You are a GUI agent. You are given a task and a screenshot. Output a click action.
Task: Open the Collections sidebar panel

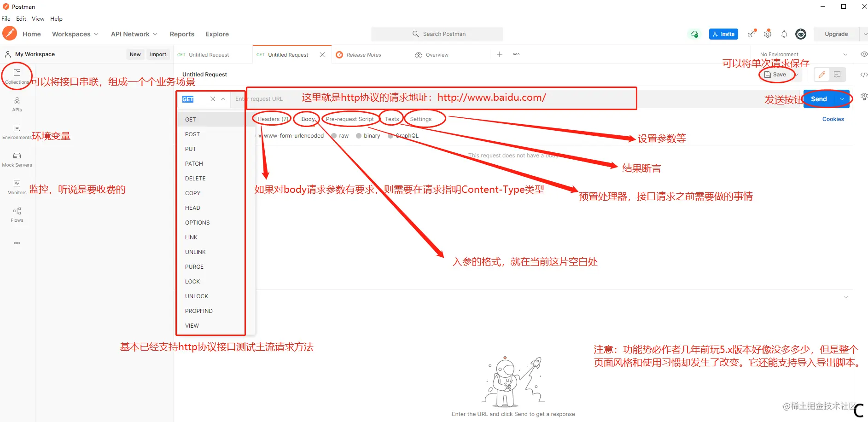point(17,77)
